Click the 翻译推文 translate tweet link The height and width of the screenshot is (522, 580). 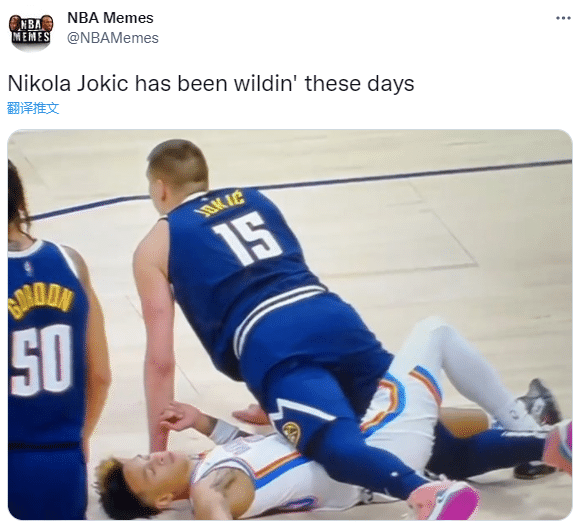tap(33, 108)
